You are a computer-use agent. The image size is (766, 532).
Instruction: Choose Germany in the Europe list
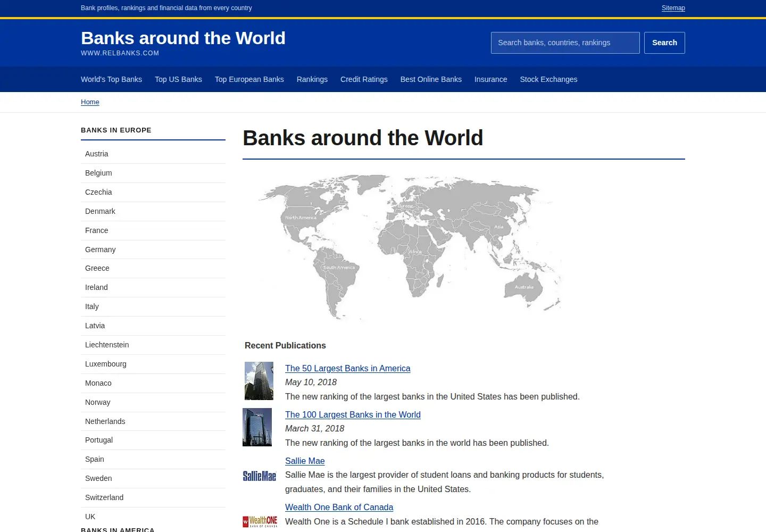153,250
